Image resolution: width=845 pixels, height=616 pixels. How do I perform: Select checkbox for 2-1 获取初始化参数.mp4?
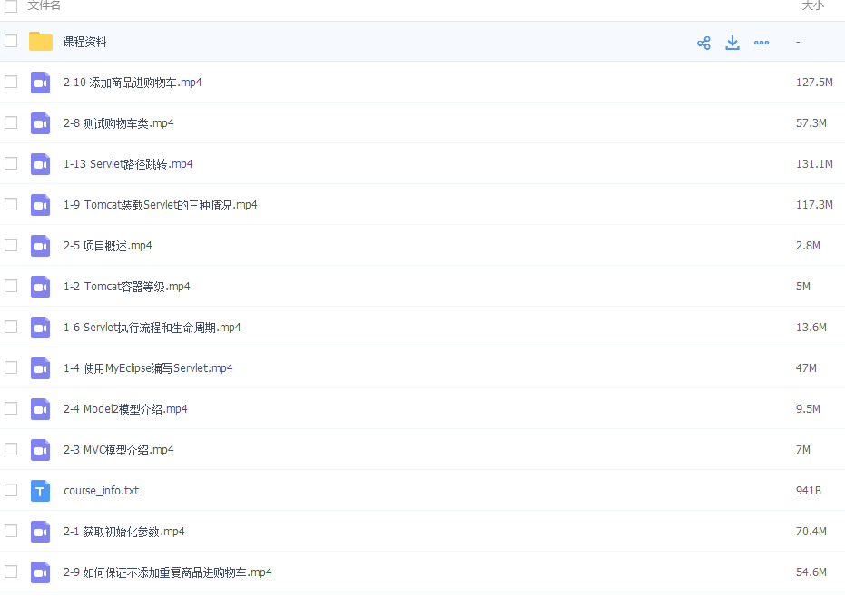coord(11,531)
